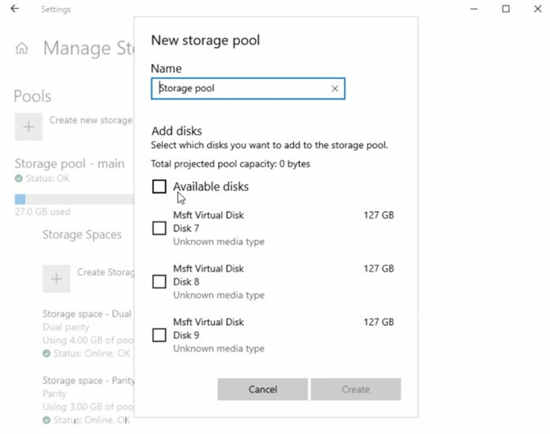The image size is (550, 434).
Task: Click the Status: OK text under pool
Action: [x=47, y=179]
